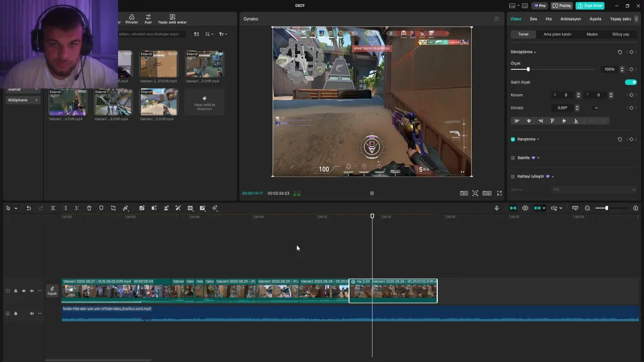Open the preview zoom-fit icon
Image resolution: width=644 pixels, height=362 pixels.
point(475,193)
